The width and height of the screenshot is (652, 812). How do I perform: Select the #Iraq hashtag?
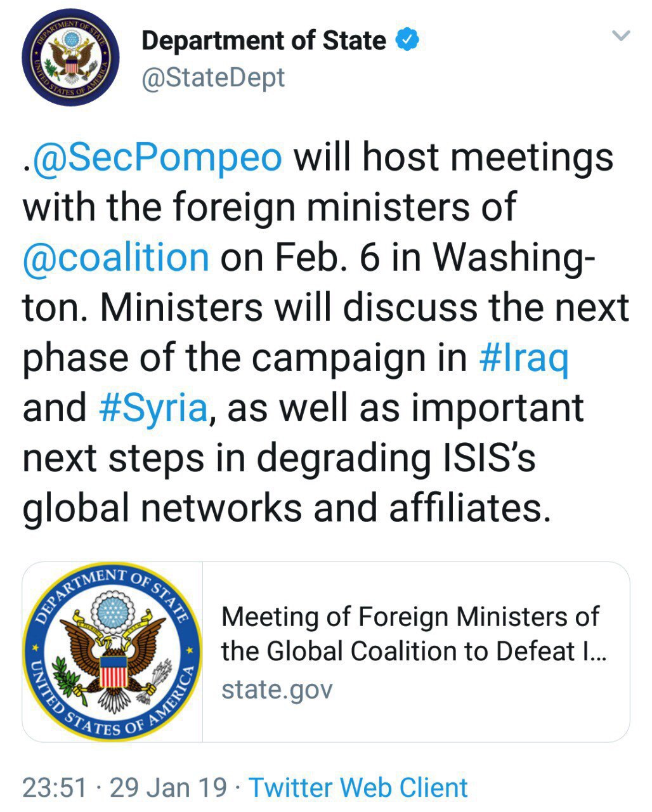point(524,357)
